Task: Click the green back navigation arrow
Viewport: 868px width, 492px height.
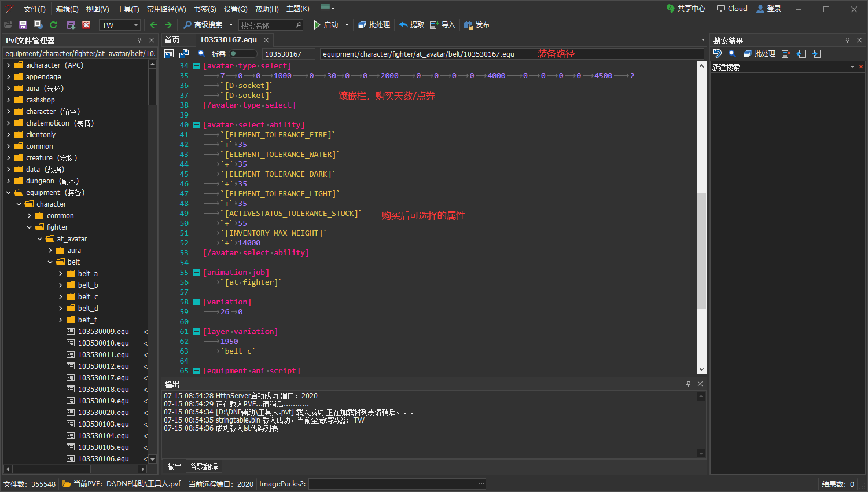Action: point(153,25)
